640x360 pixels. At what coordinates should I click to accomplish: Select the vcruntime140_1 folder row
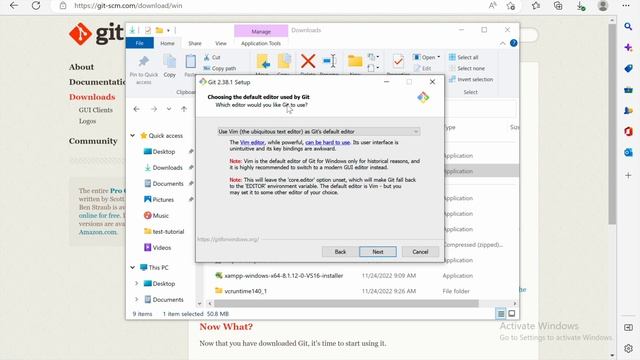(245, 291)
